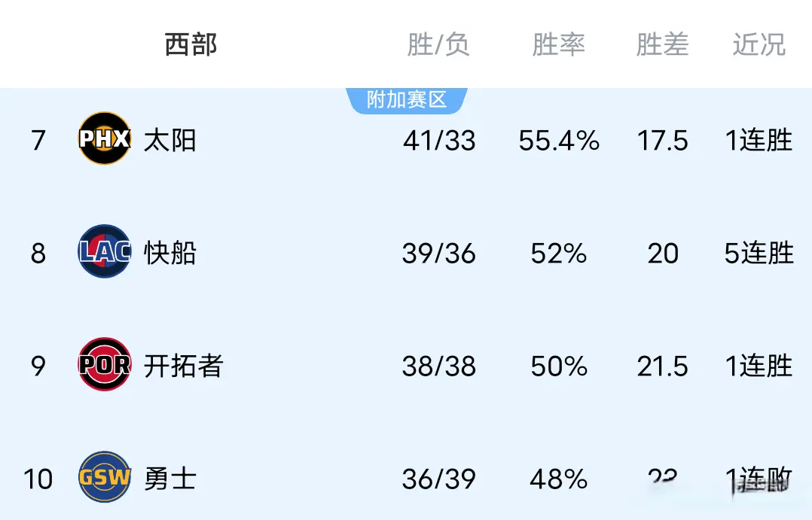
Task: Tap the Phoenix Suns PHX logo
Action: pos(105,139)
